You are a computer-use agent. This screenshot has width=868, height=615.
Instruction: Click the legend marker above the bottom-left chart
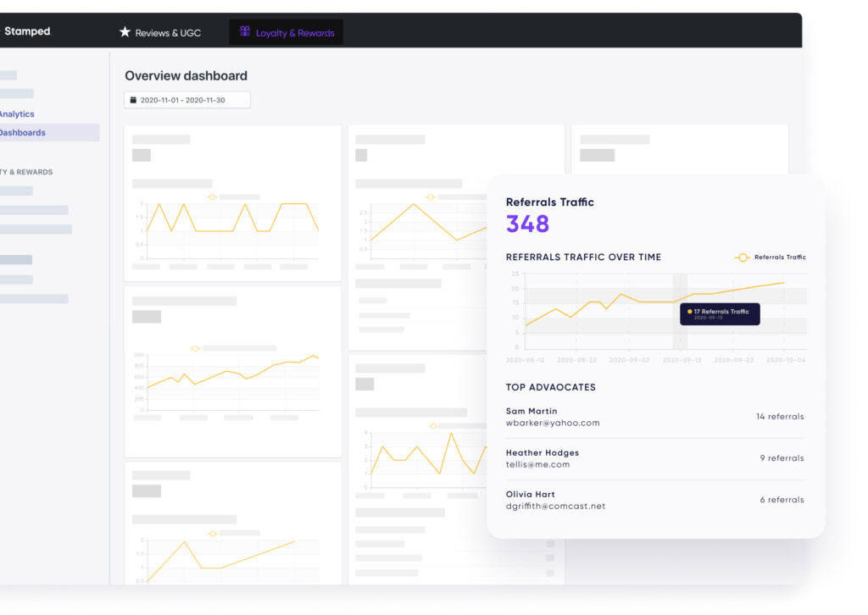point(212,534)
